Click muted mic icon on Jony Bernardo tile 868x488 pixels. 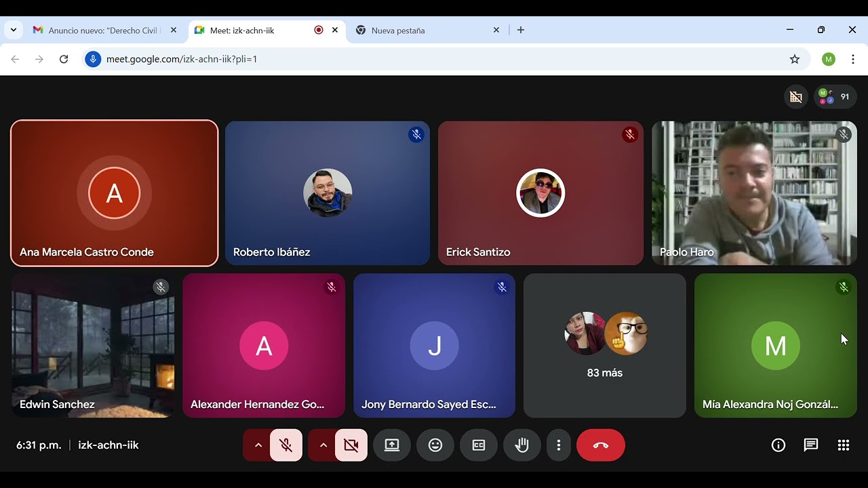point(502,287)
